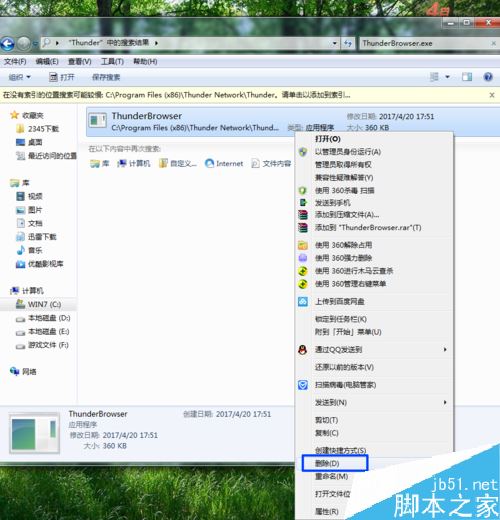Open the 迅雷下载 library
The image size is (500, 520).
36,237
